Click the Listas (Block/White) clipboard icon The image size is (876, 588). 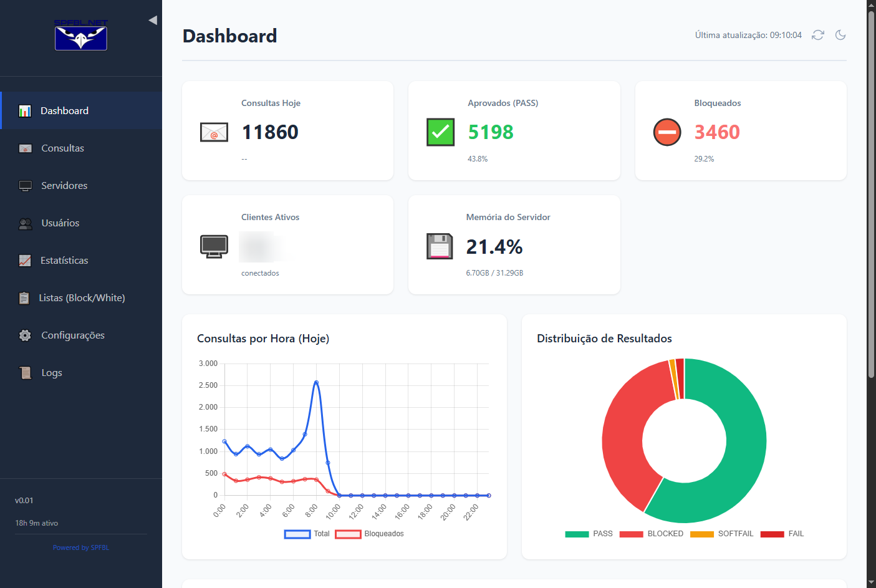(x=24, y=298)
